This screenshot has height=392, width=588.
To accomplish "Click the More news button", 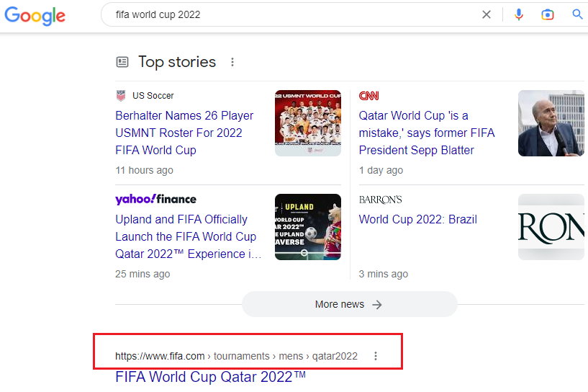I will tap(350, 304).
